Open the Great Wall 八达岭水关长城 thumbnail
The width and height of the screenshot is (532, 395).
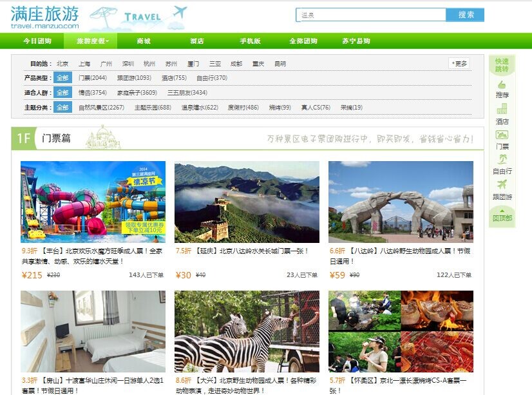pos(247,202)
